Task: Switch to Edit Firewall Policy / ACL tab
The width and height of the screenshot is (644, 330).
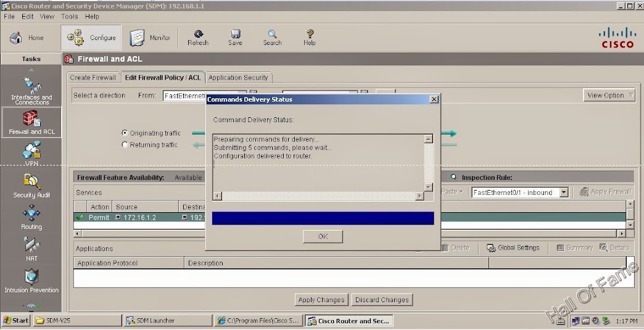Action: 163,78
